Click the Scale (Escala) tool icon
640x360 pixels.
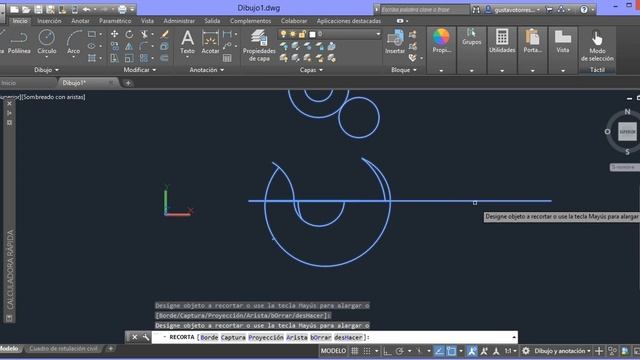[129, 58]
